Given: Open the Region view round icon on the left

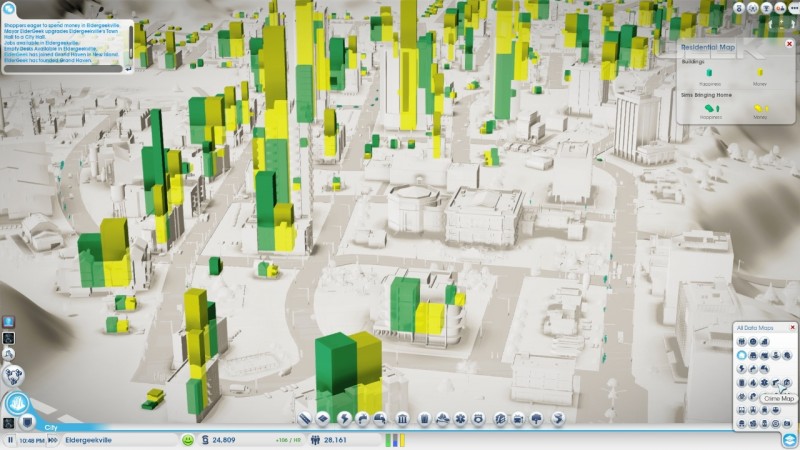Looking at the screenshot, I should point(13,376).
